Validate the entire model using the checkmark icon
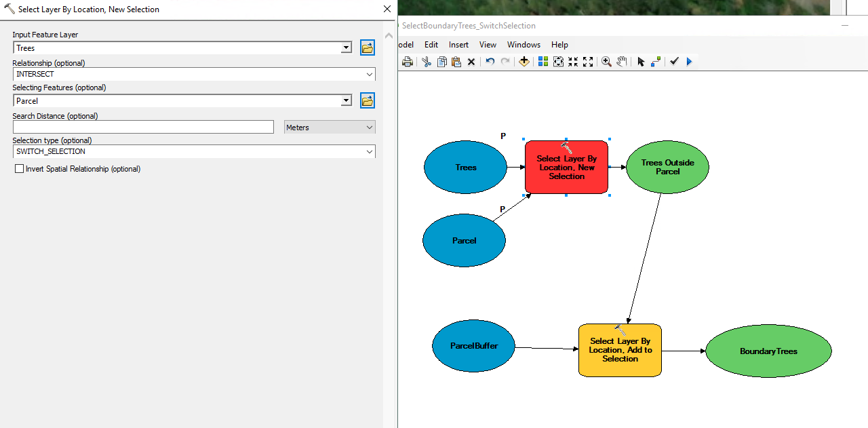 674,61
